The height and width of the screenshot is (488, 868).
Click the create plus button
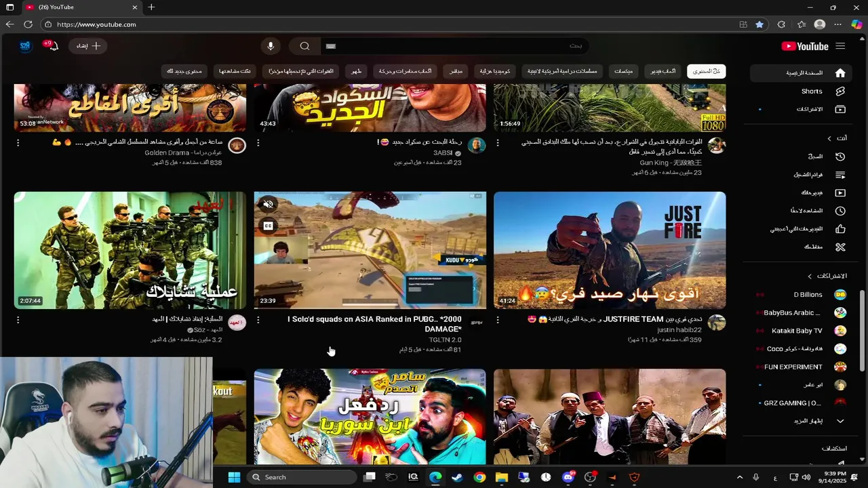tap(87, 46)
